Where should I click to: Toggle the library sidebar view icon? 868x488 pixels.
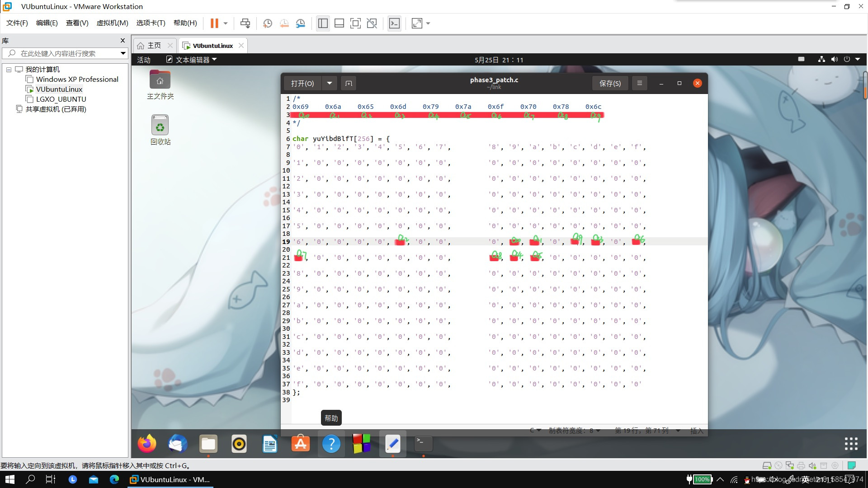(x=323, y=23)
